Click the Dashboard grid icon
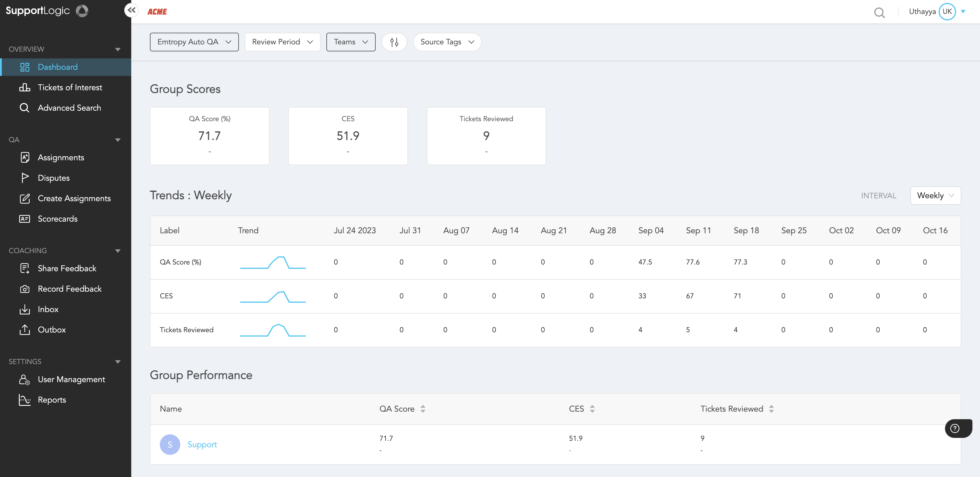The image size is (980, 477). tap(25, 67)
